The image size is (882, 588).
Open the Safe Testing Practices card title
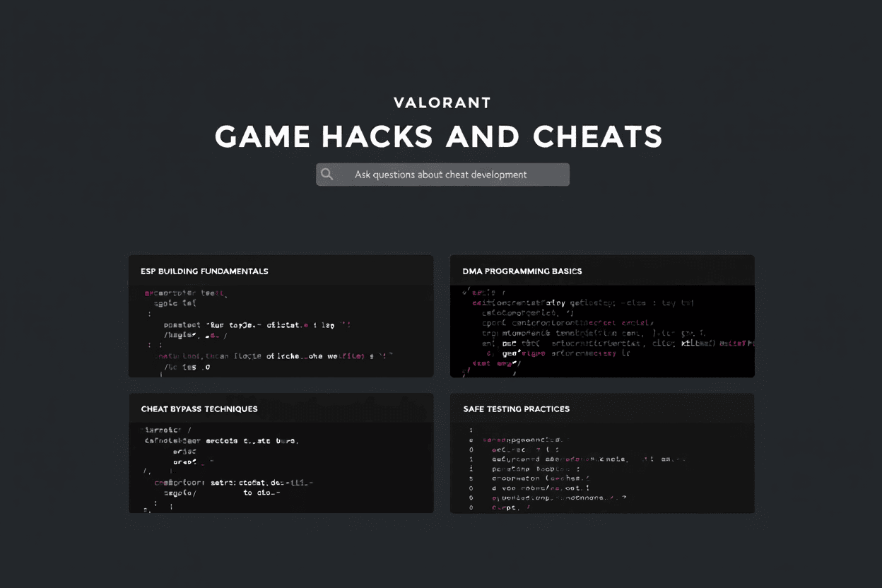coord(517,409)
